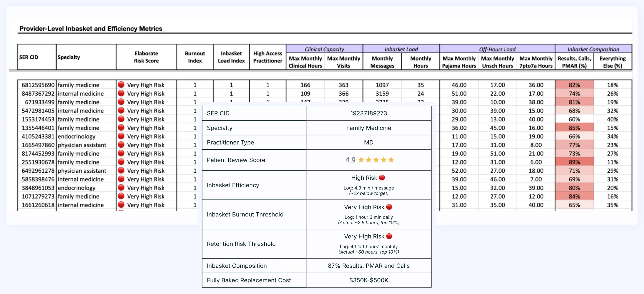The width and height of the screenshot is (644, 294).
Task: Click the first gold star in Patient Review Score
Action: pyautogui.click(x=361, y=160)
